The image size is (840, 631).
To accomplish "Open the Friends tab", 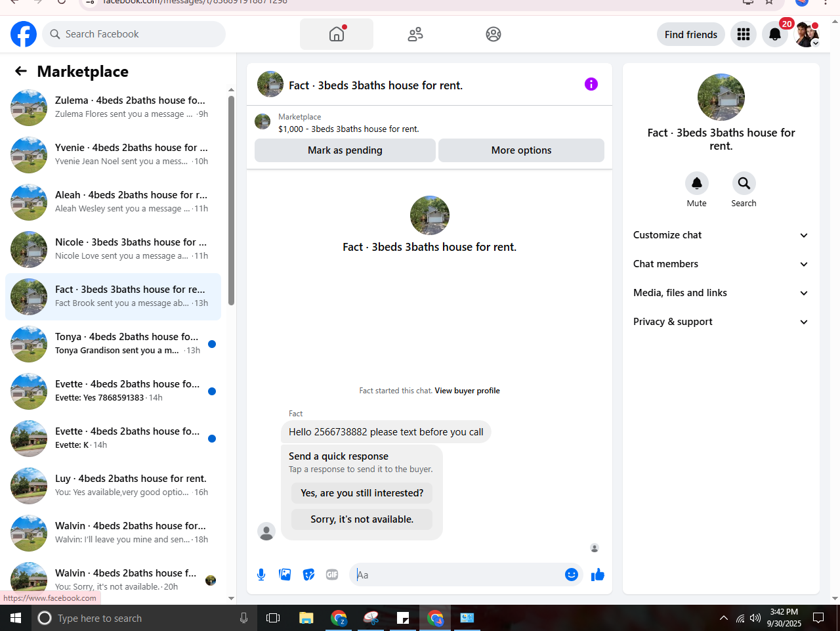I will (415, 34).
